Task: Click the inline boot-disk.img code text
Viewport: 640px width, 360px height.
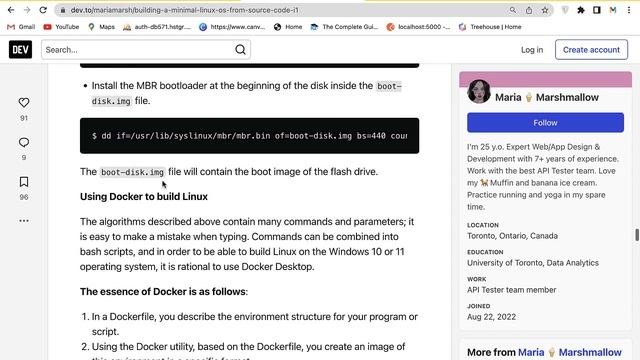Action: tap(132, 172)
